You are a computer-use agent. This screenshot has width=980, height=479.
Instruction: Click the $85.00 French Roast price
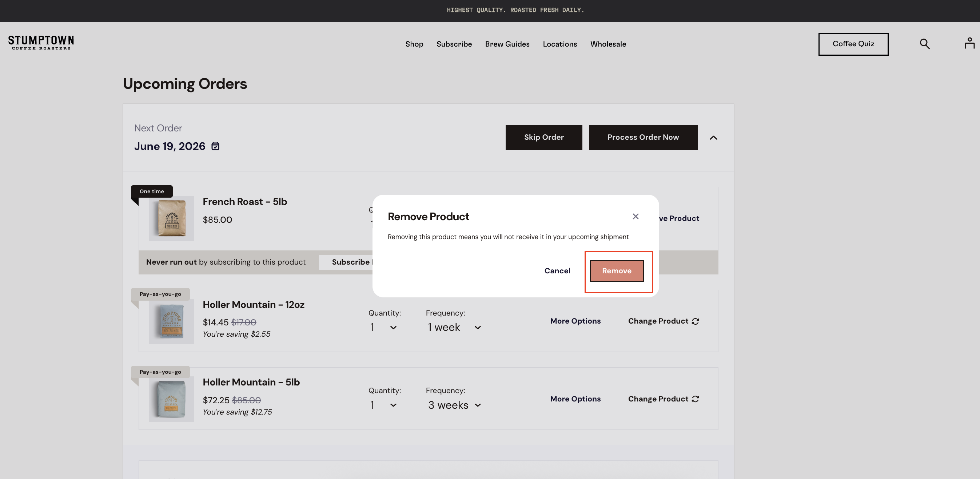tap(217, 220)
